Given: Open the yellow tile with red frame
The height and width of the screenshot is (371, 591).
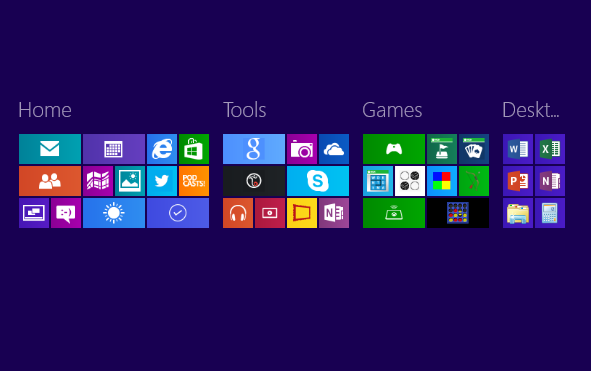Looking at the screenshot, I should [302, 213].
